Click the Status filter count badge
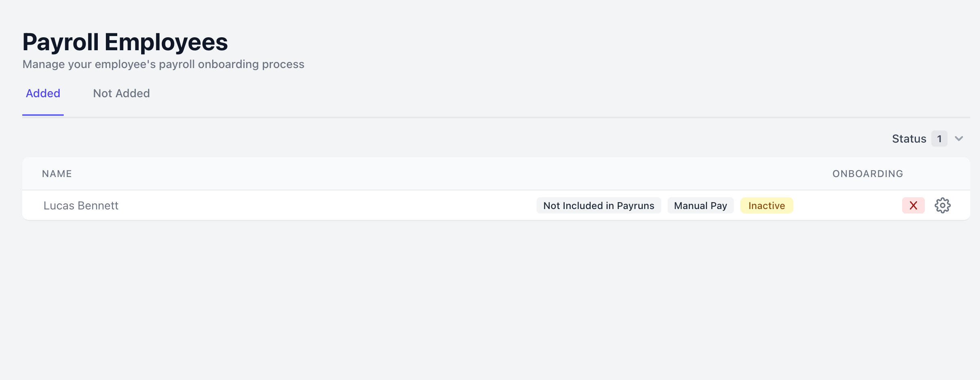This screenshot has height=380, width=980. (x=939, y=139)
